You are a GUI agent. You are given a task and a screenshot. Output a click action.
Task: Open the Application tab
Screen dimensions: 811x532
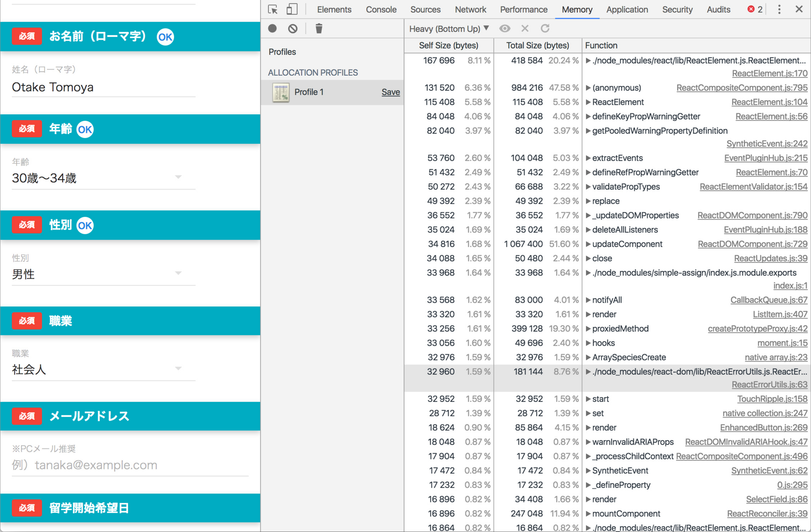coord(627,9)
